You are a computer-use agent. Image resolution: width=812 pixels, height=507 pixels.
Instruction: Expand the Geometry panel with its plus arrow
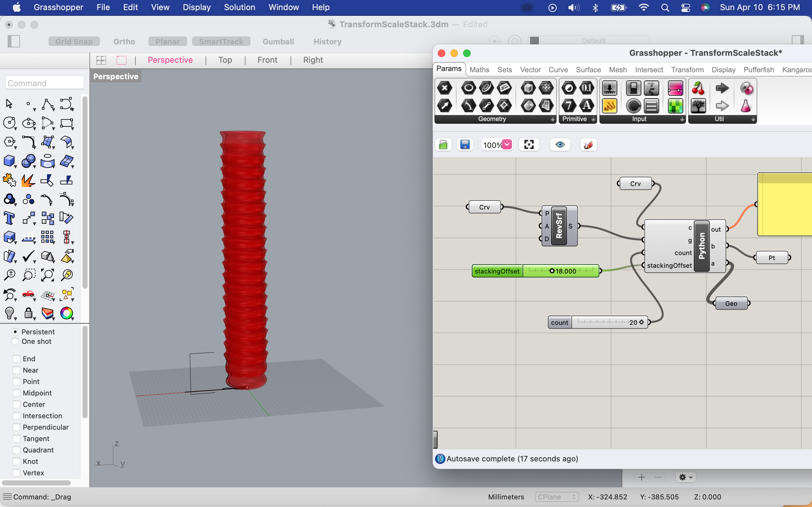pos(552,119)
